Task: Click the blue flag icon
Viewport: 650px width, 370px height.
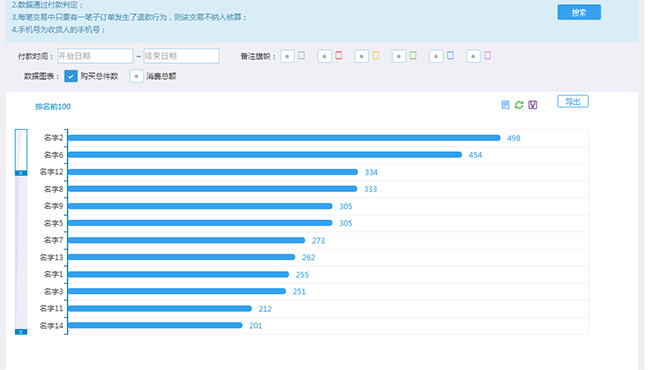Action: click(450, 55)
